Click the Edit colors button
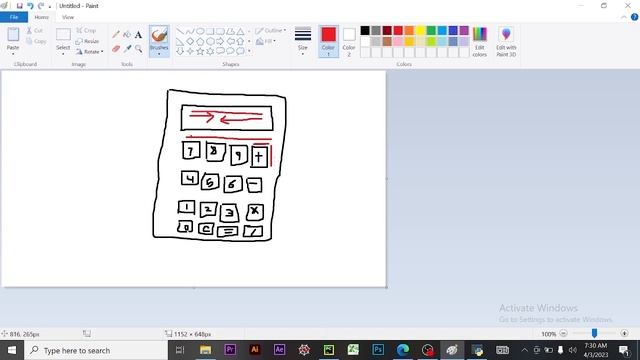 480,42
